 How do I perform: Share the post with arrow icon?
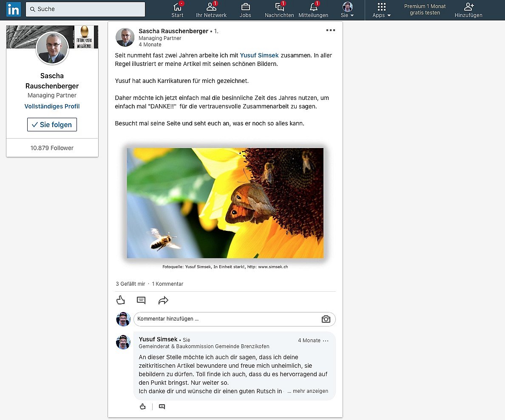pos(163,301)
